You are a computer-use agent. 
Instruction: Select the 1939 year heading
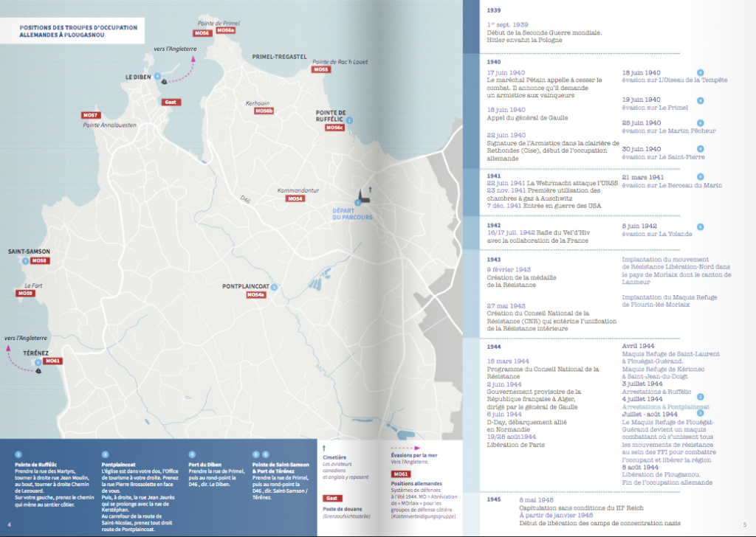point(494,10)
